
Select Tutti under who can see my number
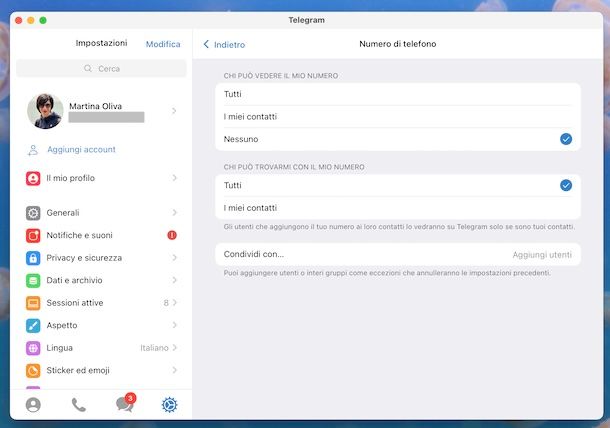coord(398,94)
